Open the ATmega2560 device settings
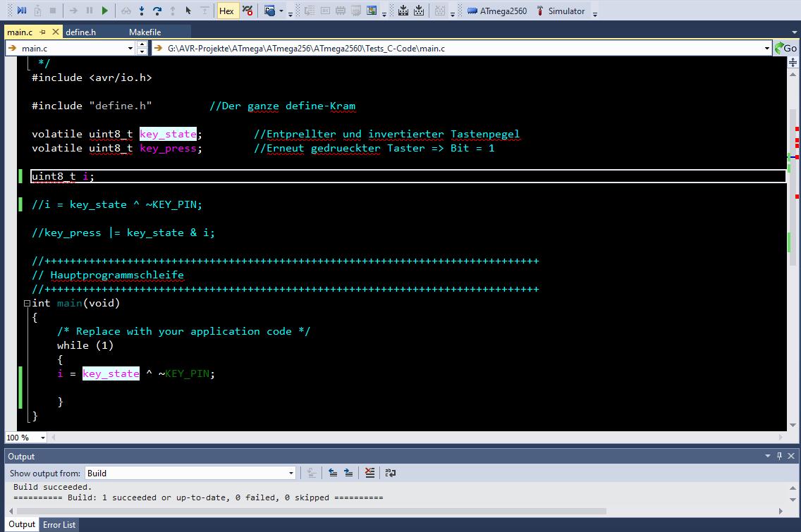 click(497, 11)
